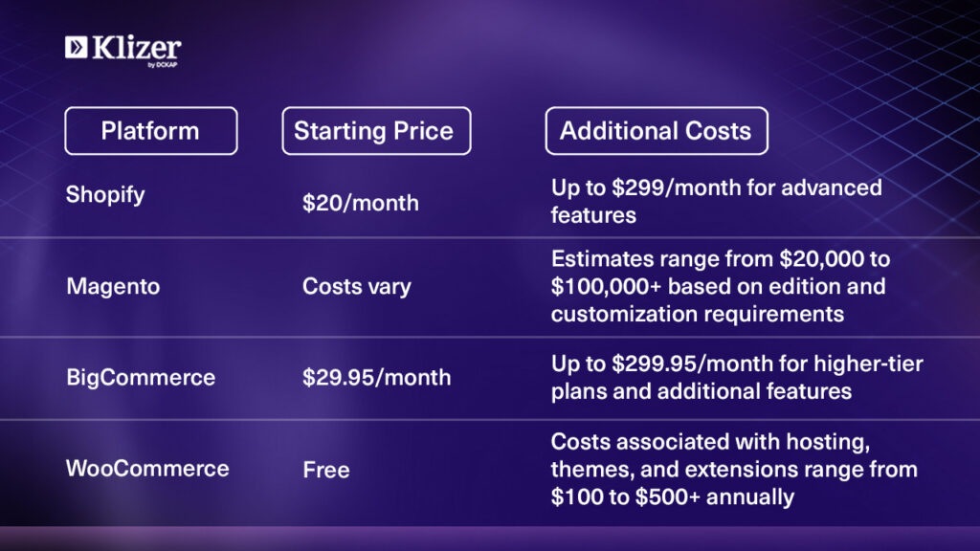Click the Klizer logo square icon
The width and height of the screenshot is (980, 551).
[x=76, y=47]
